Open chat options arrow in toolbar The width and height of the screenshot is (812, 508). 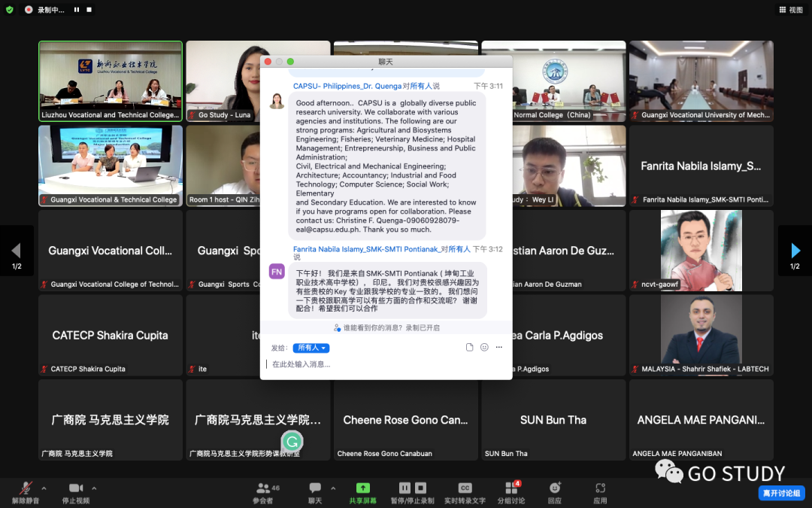pyautogui.click(x=333, y=488)
